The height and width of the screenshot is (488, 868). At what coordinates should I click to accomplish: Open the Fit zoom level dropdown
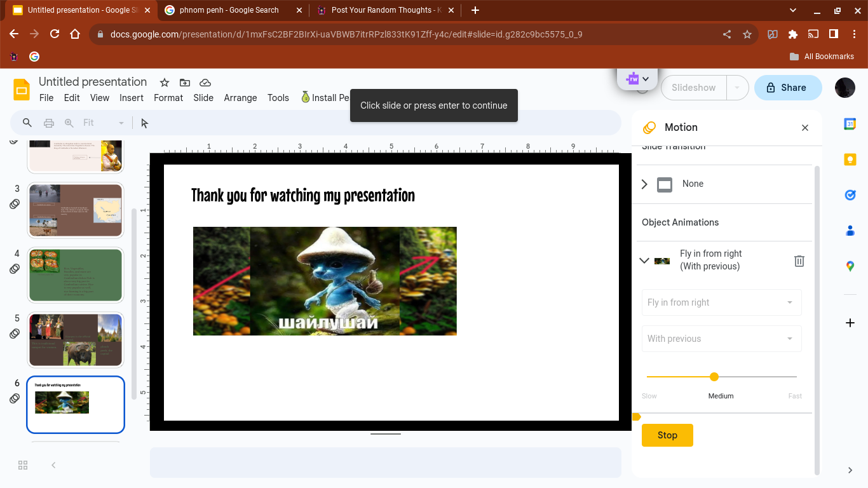click(x=104, y=123)
